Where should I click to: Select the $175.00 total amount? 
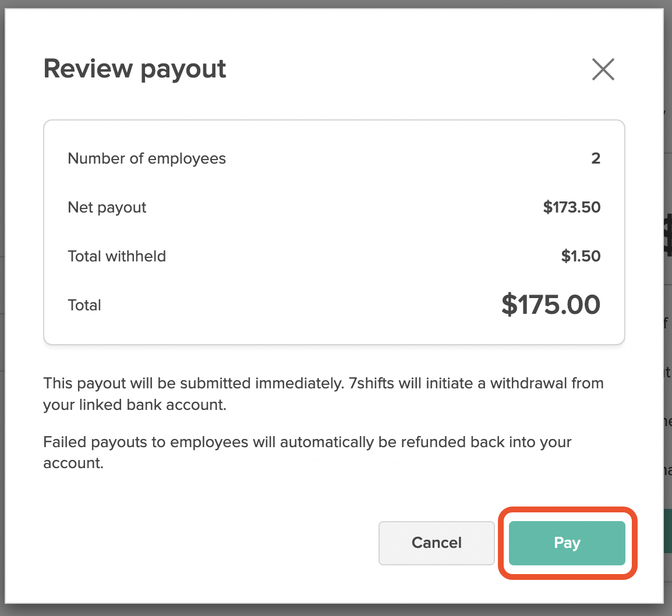click(551, 305)
